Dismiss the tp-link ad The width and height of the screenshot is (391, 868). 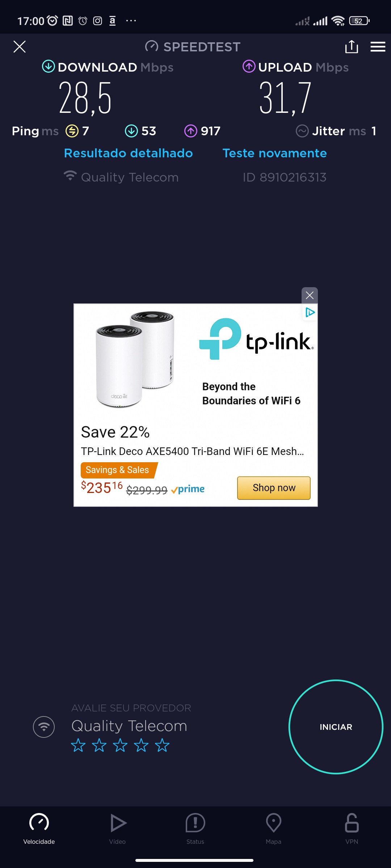coord(310,295)
